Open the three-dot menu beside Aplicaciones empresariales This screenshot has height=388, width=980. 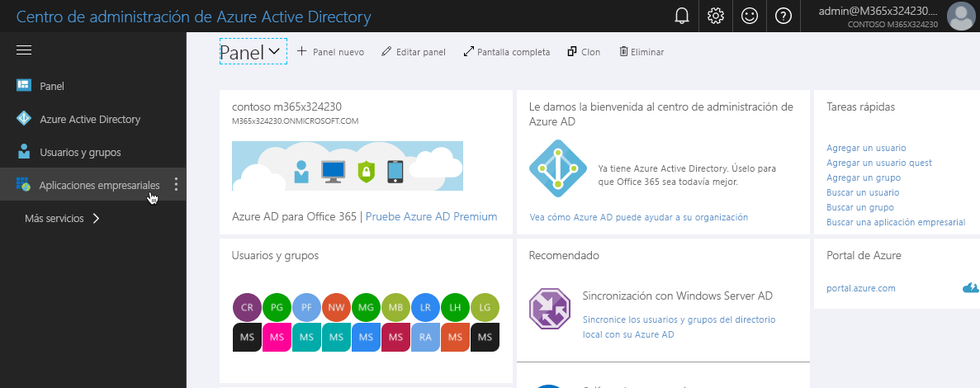pyautogui.click(x=176, y=184)
